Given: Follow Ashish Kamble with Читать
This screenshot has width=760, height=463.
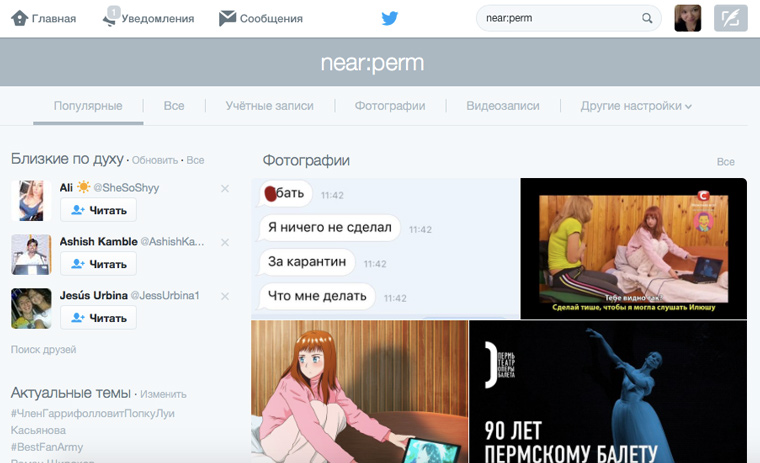Looking at the screenshot, I should click(98, 264).
